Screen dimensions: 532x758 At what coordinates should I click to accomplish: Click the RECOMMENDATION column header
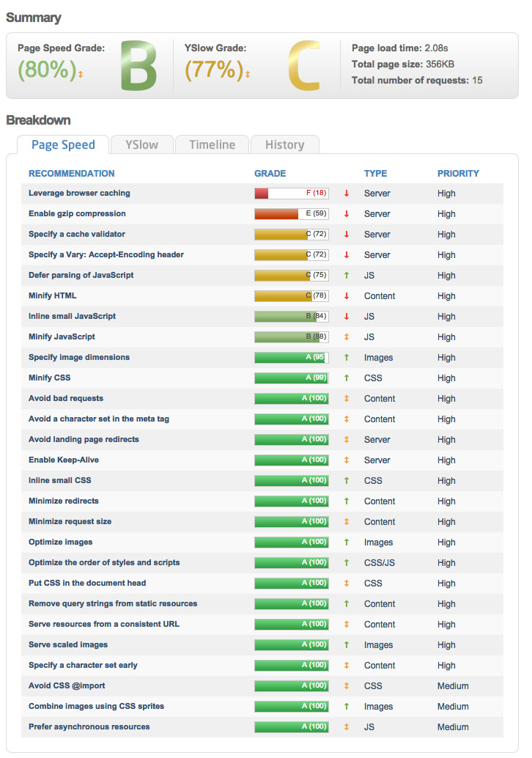(x=72, y=174)
